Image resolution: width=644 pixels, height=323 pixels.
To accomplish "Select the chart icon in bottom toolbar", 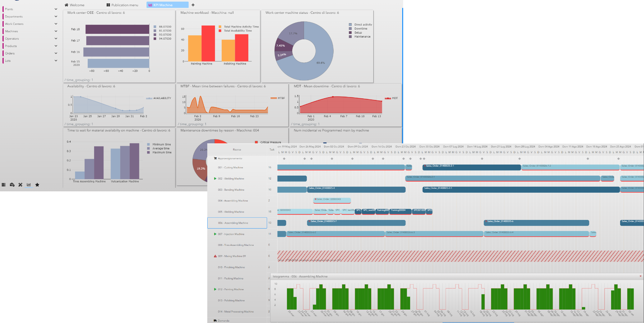I will click(x=29, y=185).
